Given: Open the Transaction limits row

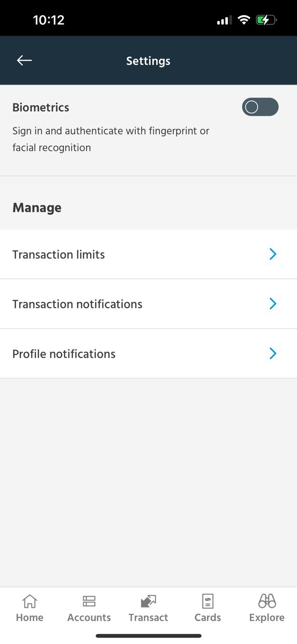Looking at the screenshot, I should 148,254.
